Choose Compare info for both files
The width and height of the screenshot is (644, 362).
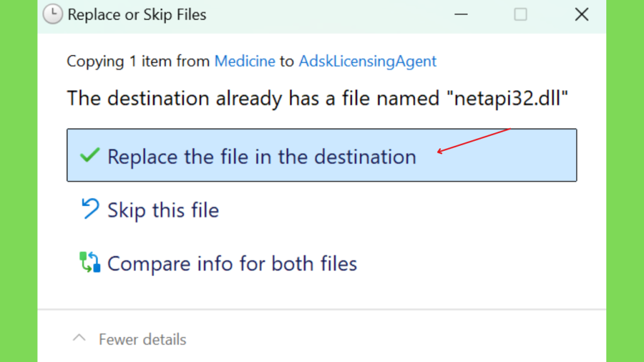click(232, 263)
